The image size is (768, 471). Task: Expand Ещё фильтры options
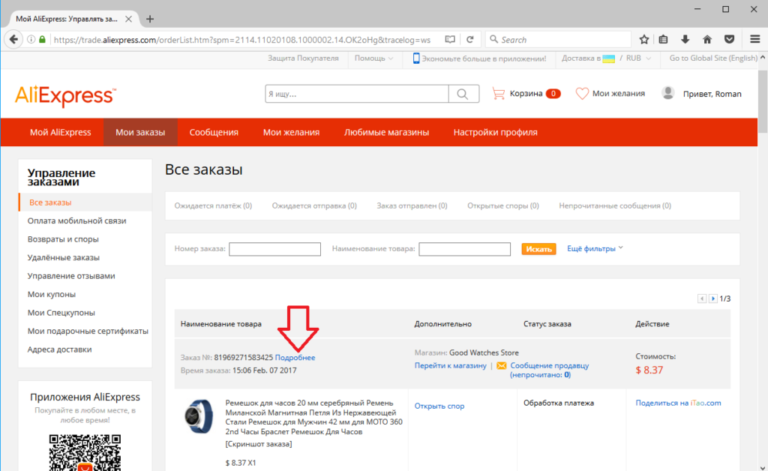tap(595, 249)
